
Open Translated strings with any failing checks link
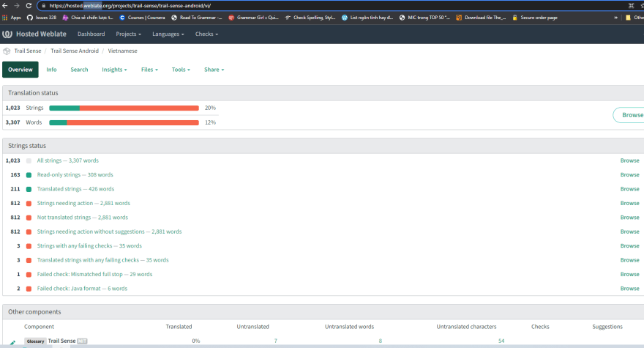click(102, 260)
